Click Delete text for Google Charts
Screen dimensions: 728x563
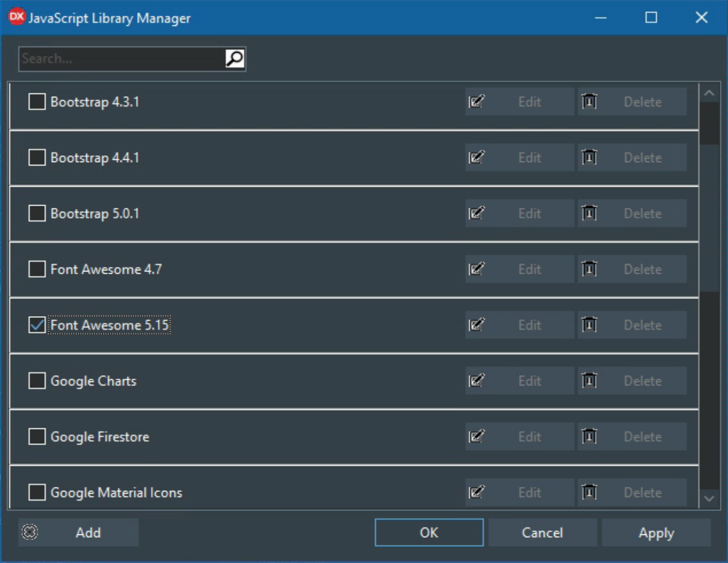click(x=643, y=381)
